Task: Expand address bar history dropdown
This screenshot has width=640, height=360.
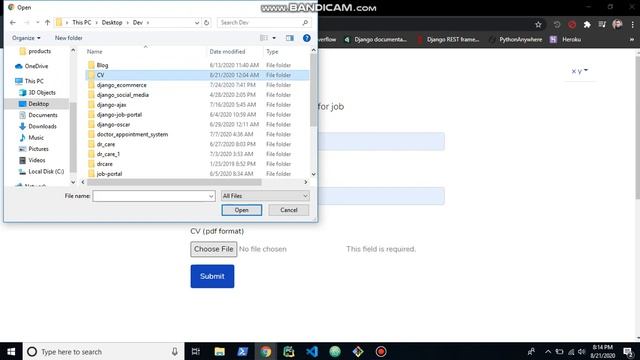Action: pos(197,22)
